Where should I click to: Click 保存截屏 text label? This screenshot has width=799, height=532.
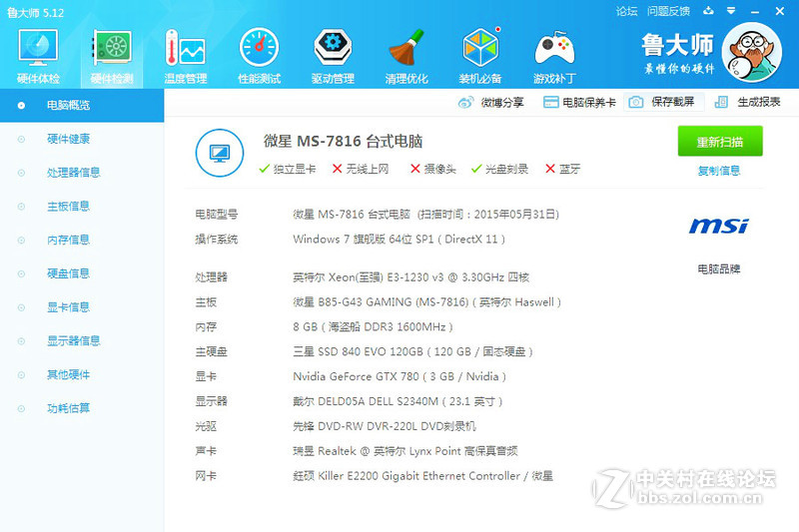672,102
